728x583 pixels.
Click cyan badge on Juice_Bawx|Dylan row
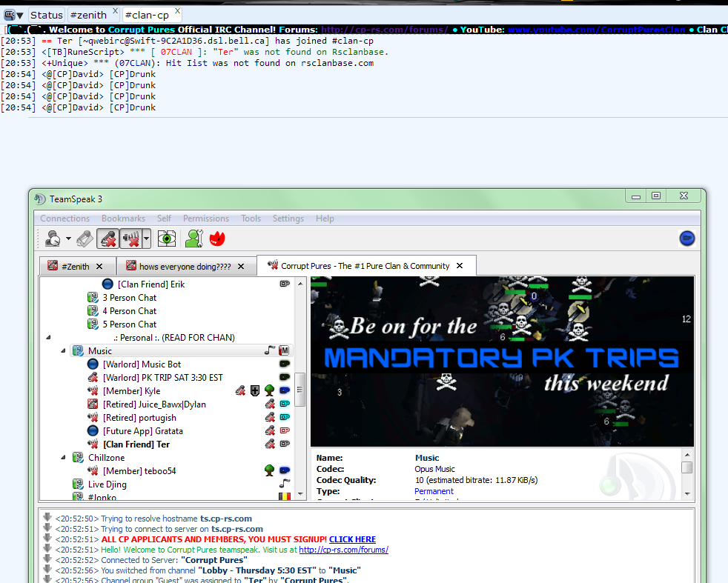(285, 404)
